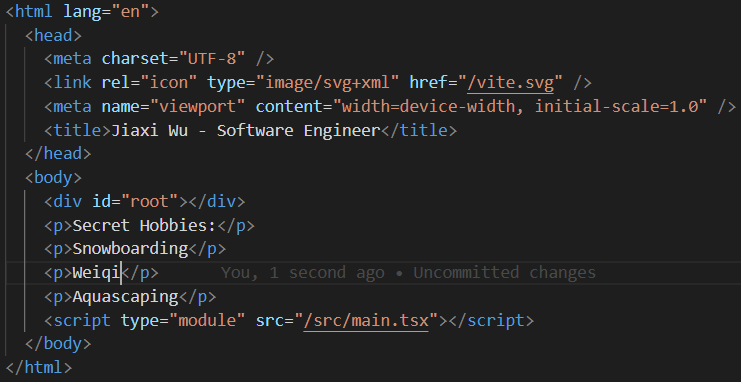The height and width of the screenshot is (382, 741).
Task: Open the /src/main.tsx script path
Action: pos(366,321)
